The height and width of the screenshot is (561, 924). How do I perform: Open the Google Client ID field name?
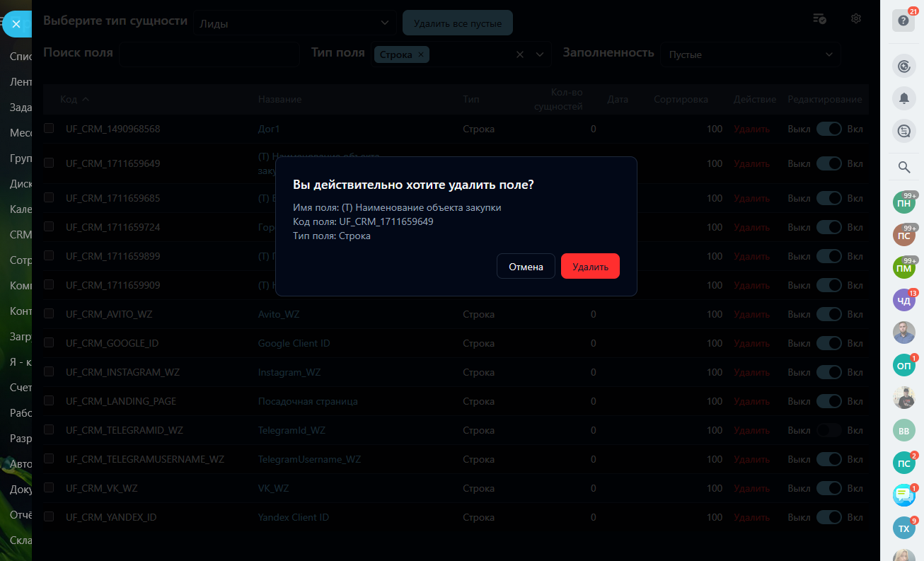[294, 343]
